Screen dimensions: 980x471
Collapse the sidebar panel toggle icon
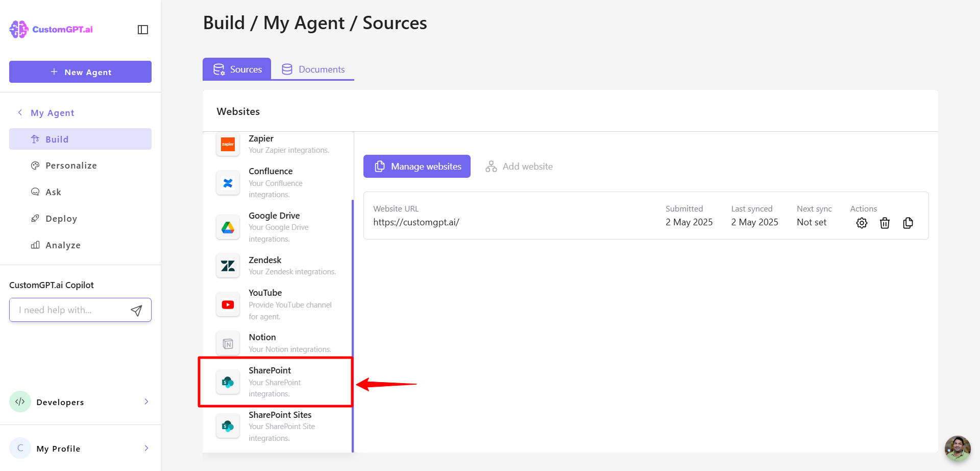(x=143, y=30)
